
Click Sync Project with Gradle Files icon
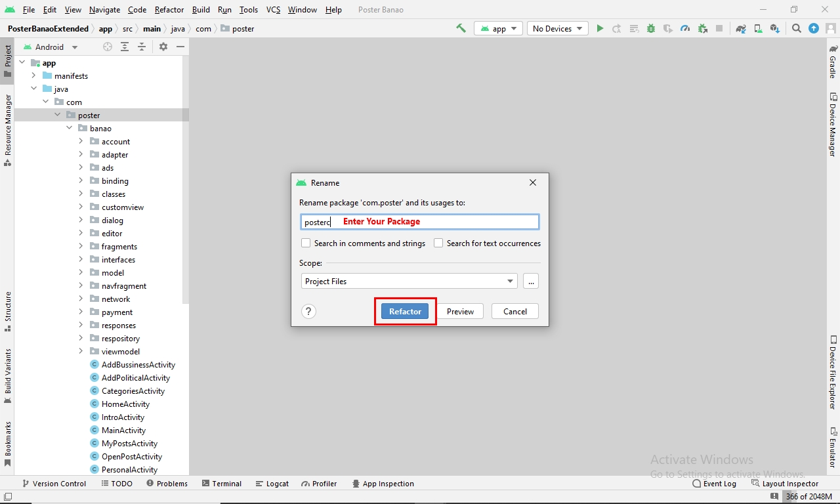click(741, 28)
